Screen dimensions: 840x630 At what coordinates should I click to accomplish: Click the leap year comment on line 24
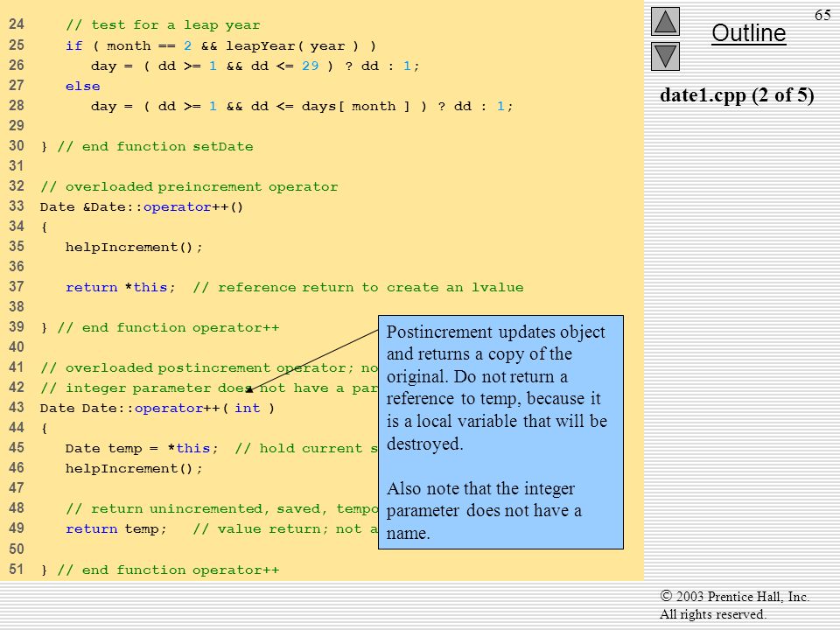pyautogui.click(x=163, y=25)
